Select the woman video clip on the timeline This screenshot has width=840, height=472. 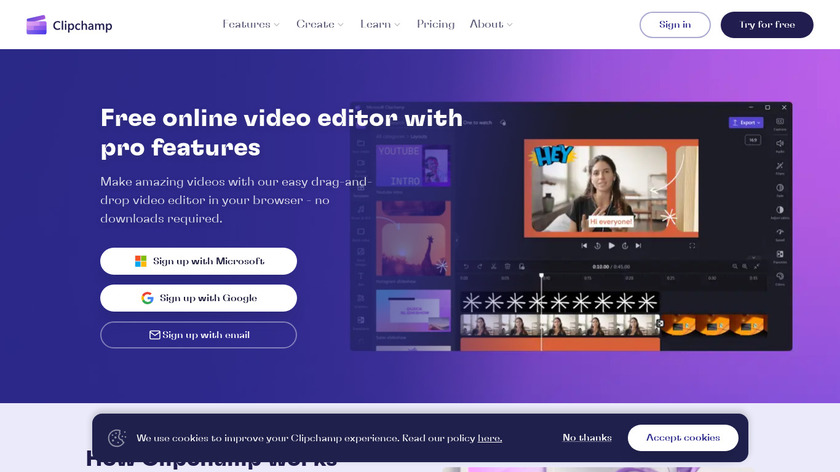560,325
